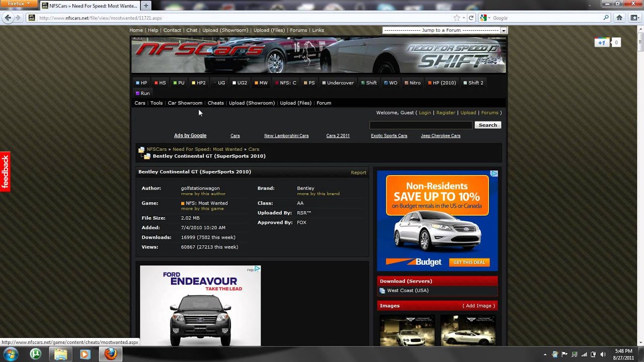
Task: Open the Firefox menu button
Action: pyautogui.click(x=19, y=4)
